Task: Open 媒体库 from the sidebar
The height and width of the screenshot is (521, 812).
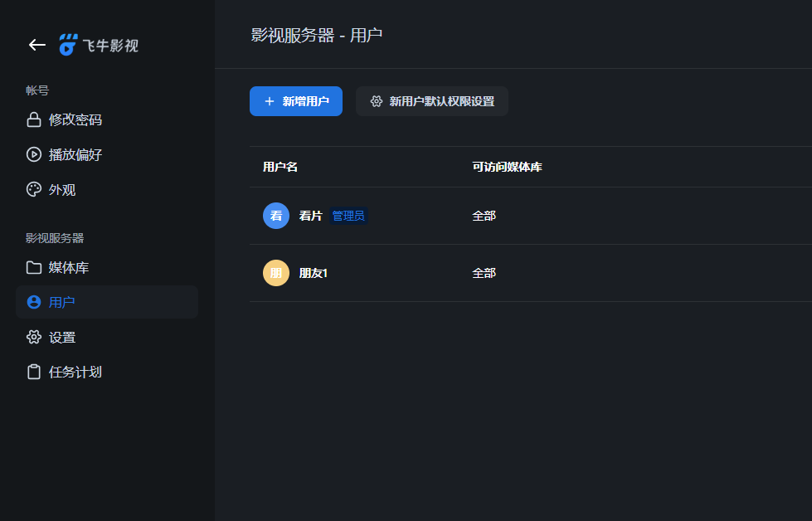Action: tap(70, 267)
